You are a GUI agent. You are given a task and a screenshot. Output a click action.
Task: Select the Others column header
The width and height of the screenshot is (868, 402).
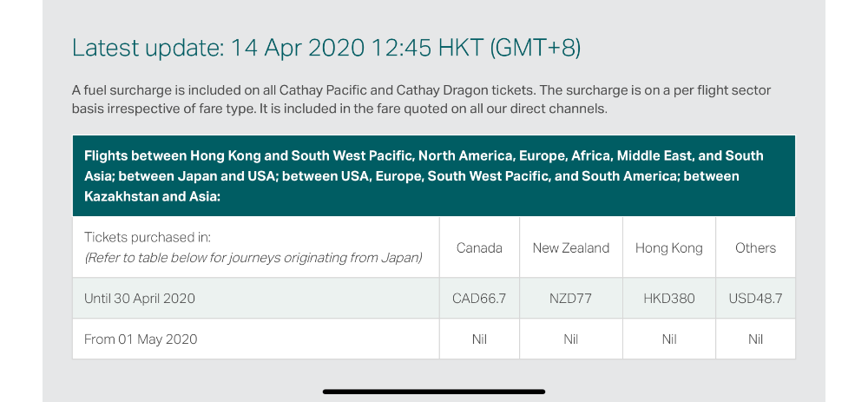(x=755, y=247)
